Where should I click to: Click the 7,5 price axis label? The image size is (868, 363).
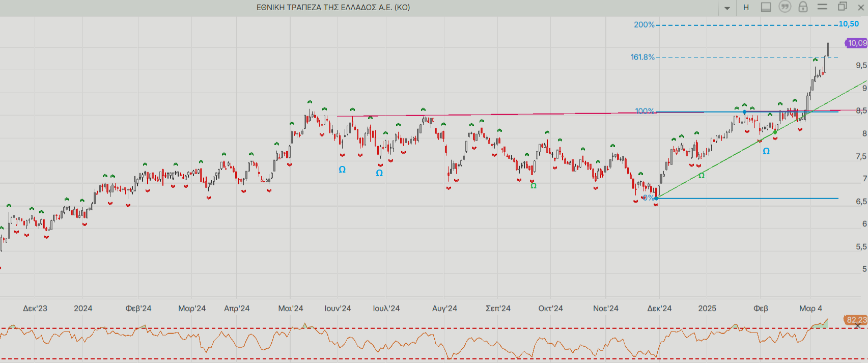[x=861, y=156]
